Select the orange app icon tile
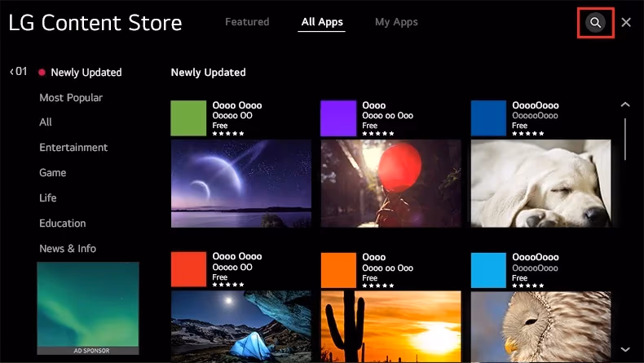Viewport: 644px width, 363px height. coord(338,270)
